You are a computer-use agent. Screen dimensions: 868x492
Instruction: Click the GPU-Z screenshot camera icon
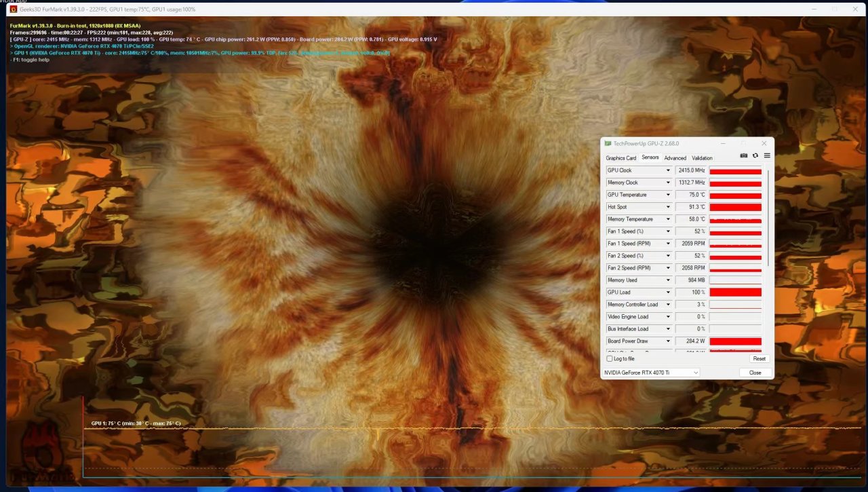744,155
